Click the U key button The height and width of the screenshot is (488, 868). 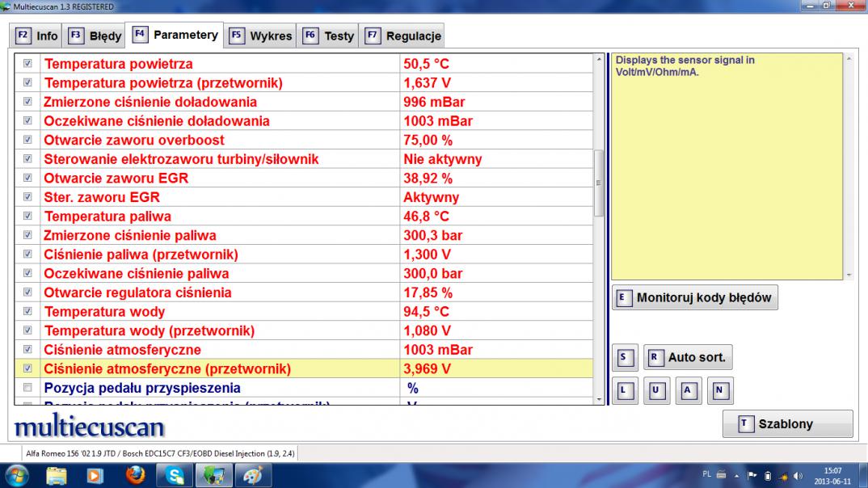[x=655, y=390]
